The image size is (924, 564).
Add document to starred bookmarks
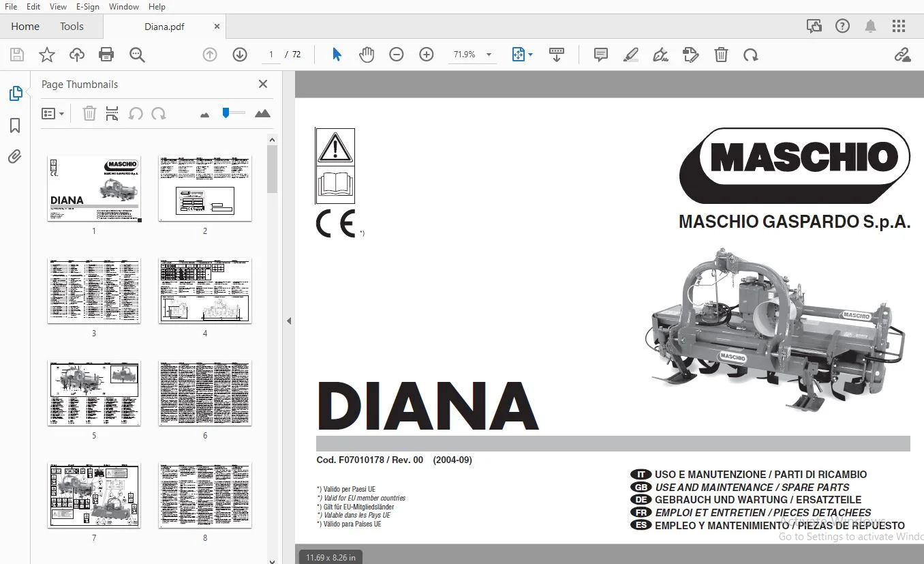pos(47,55)
